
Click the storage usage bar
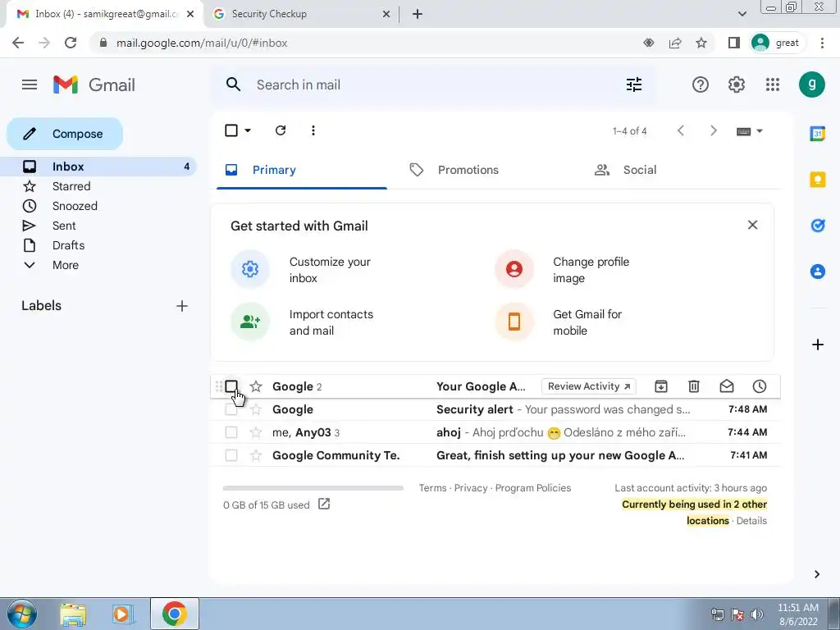[x=313, y=488]
